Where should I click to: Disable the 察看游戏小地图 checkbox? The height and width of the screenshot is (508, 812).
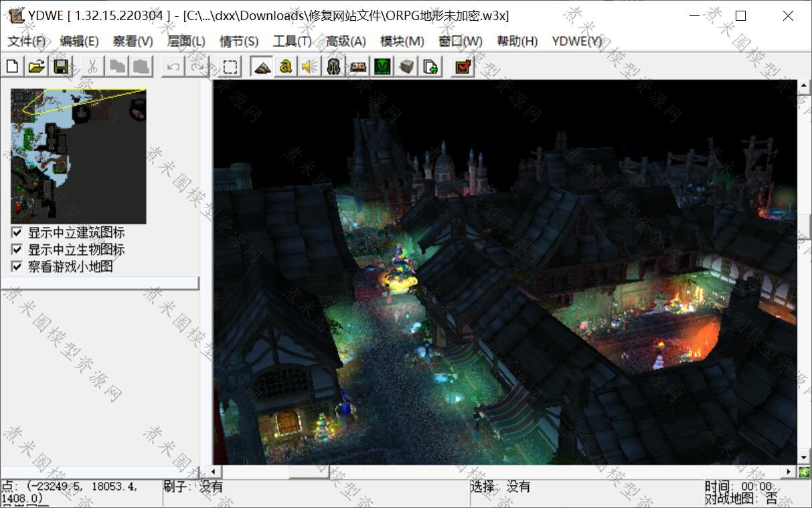click(x=17, y=266)
